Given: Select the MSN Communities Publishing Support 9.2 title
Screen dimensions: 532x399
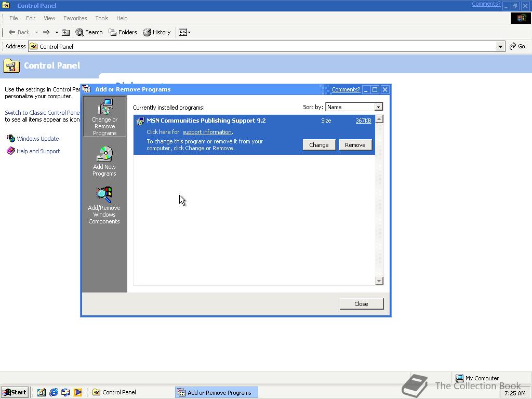Looking at the screenshot, I should point(206,121).
